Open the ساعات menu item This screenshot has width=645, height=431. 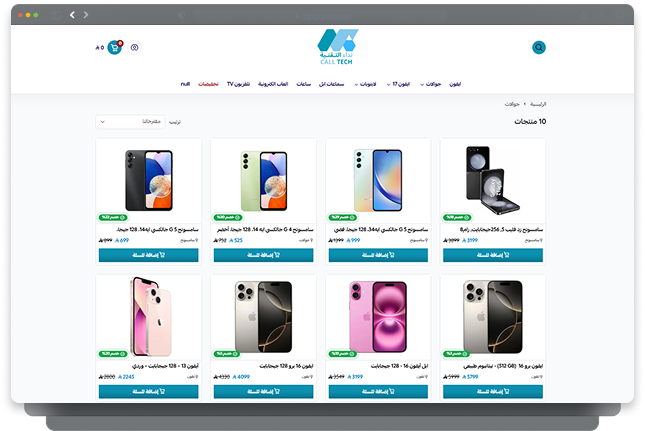(x=304, y=84)
